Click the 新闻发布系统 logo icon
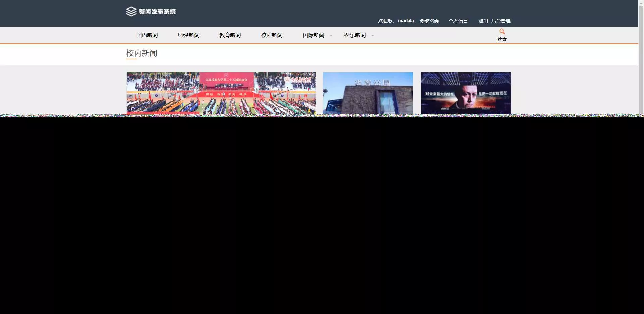 pos(131,11)
